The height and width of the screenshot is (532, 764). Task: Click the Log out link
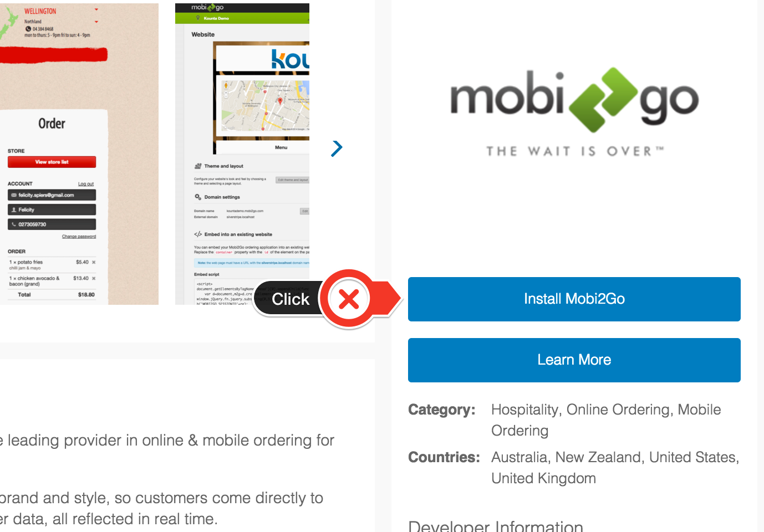tap(86, 184)
